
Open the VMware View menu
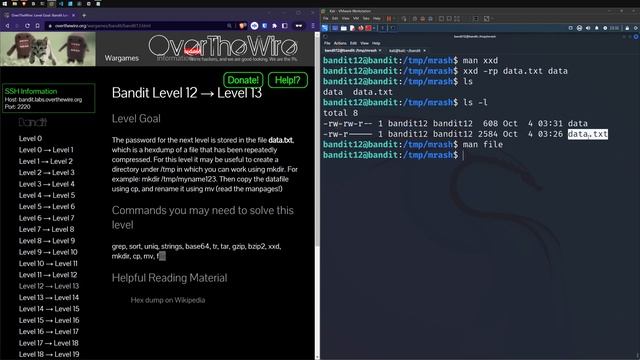pyautogui.click(x=345, y=18)
